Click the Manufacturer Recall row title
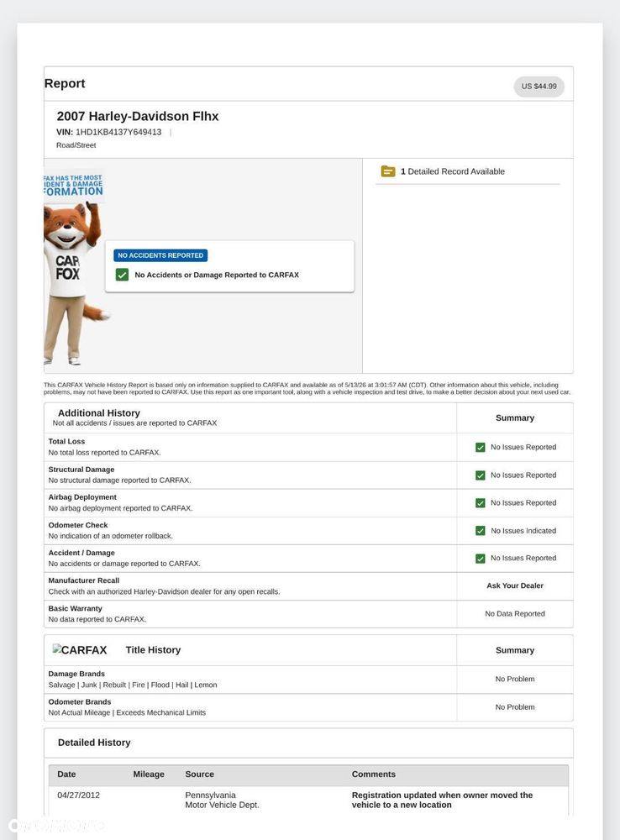The height and width of the screenshot is (840, 620). 84,580
